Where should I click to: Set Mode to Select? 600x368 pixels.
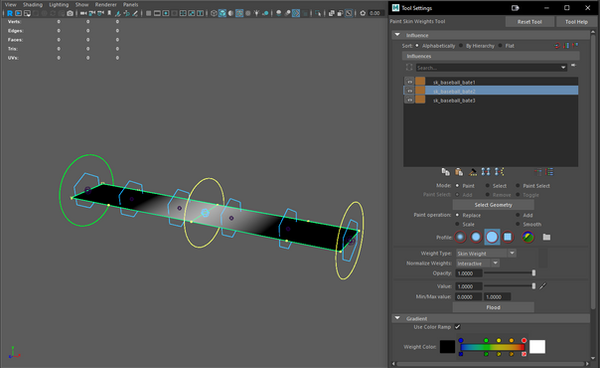pos(488,186)
